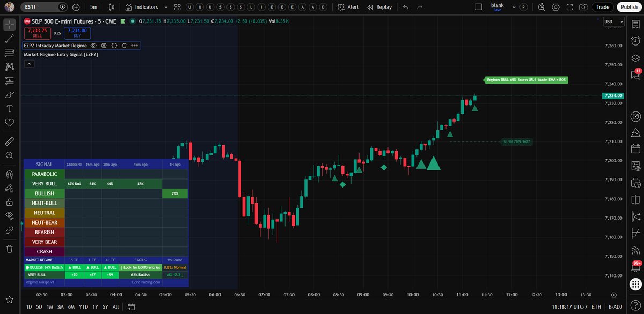
Task: Click the link drawings icon in left toolbar
Action: pos(9,230)
